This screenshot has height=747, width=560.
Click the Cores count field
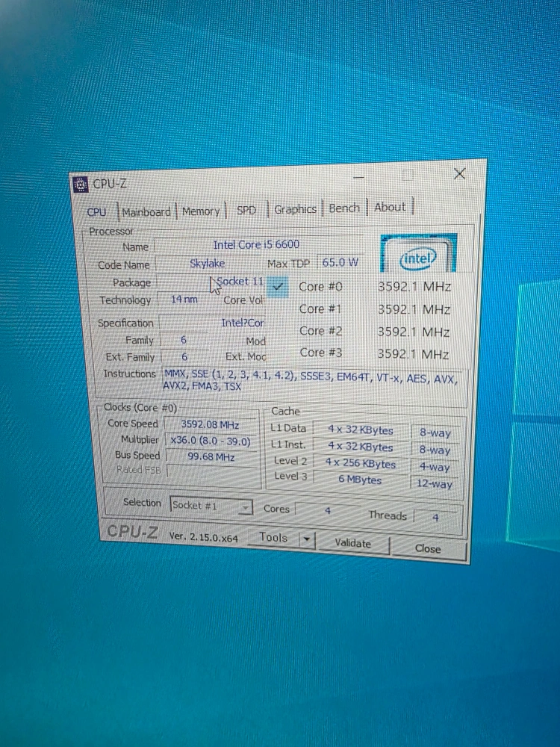tap(328, 511)
